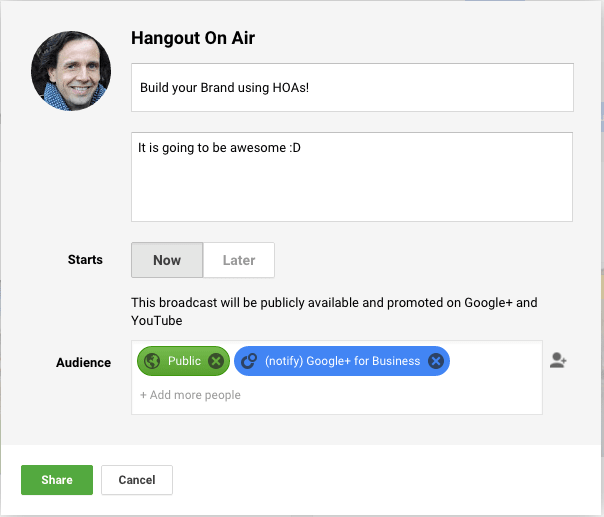Click the profile photo thumbnail
This screenshot has width=604, height=517.
(x=71, y=71)
